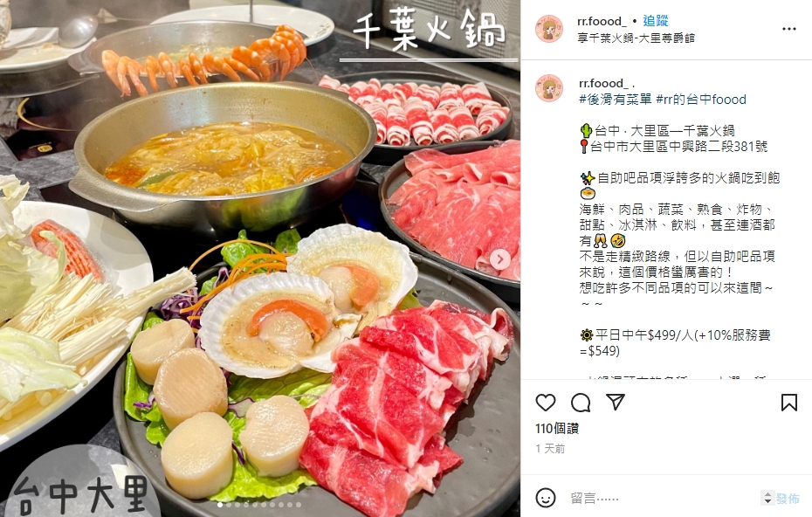This screenshot has width=812, height=517.
Task: Save post with bookmark icon
Action: pyautogui.click(x=788, y=403)
